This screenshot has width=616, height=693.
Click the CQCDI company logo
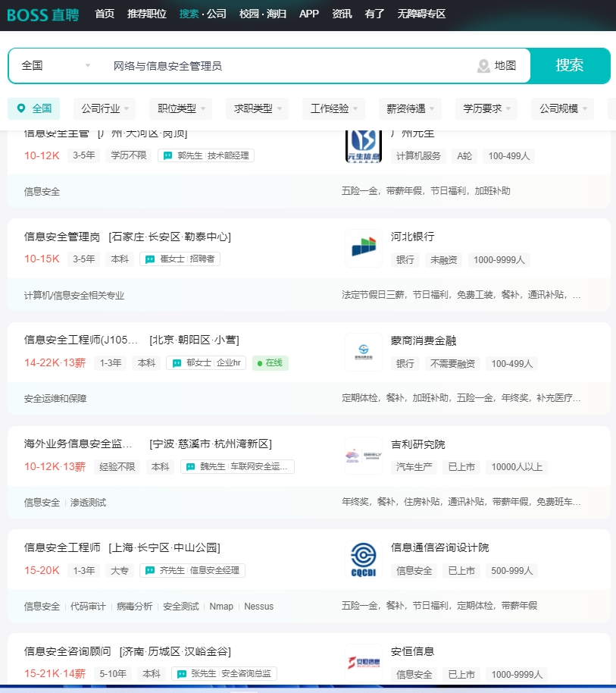click(x=364, y=560)
